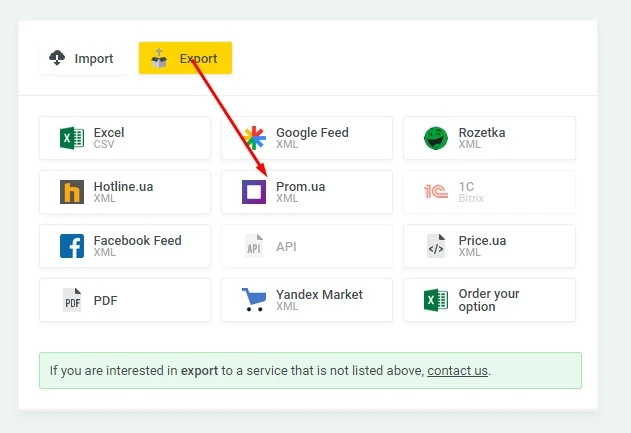The width and height of the screenshot is (631, 433).
Task: Click the Price.ua code file icon
Action: coord(436,246)
